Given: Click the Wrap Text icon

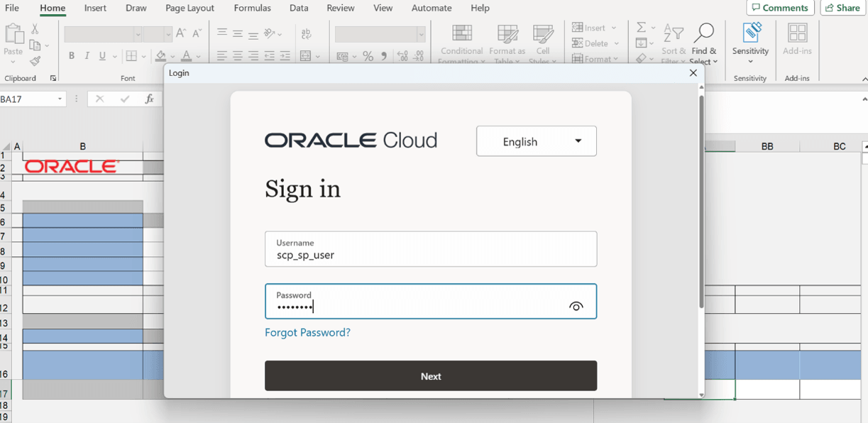Looking at the screenshot, I should click(x=306, y=34).
